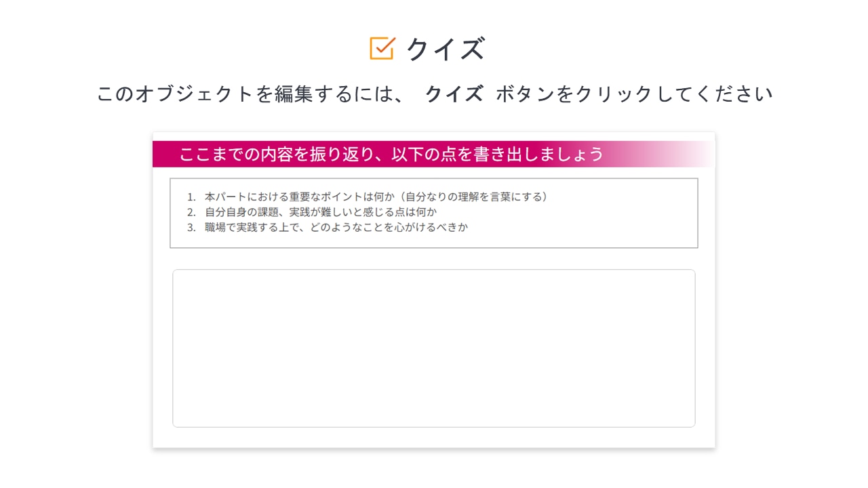Select list item 自分自身の課題、実践が難しいと感じる点は何か
The height and width of the screenshot is (488, 868).
tap(321, 211)
